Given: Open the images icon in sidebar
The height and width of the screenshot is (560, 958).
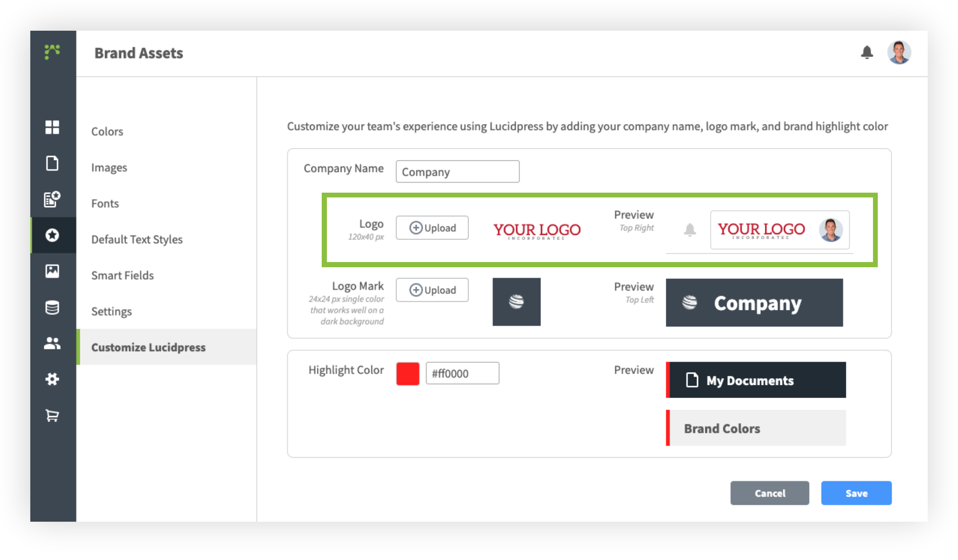Looking at the screenshot, I should (x=52, y=271).
